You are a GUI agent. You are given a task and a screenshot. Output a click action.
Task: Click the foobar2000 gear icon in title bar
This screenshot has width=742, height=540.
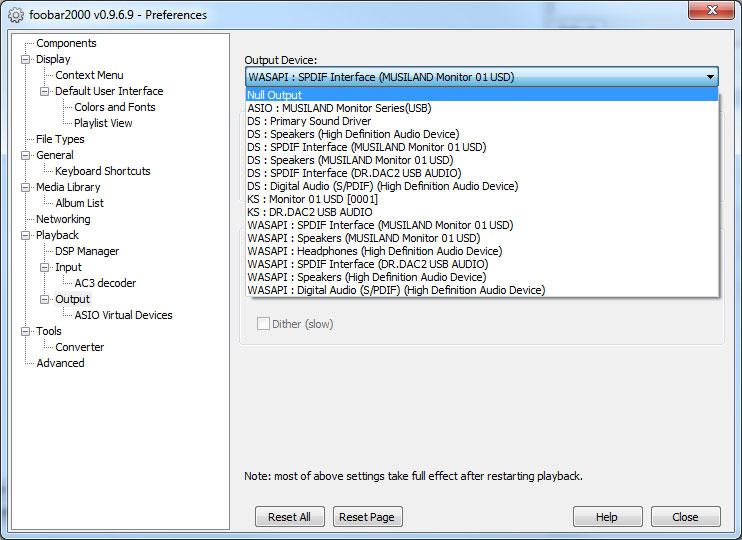tap(15, 15)
